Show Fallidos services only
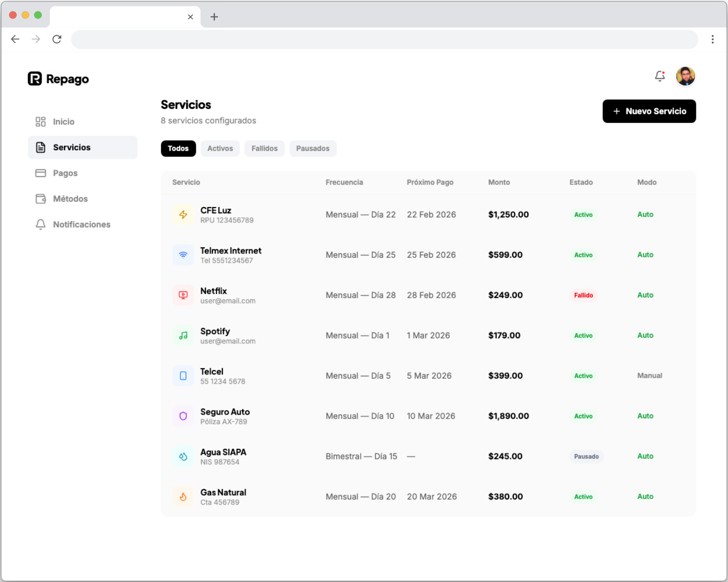The height and width of the screenshot is (582, 728). tap(264, 149)
